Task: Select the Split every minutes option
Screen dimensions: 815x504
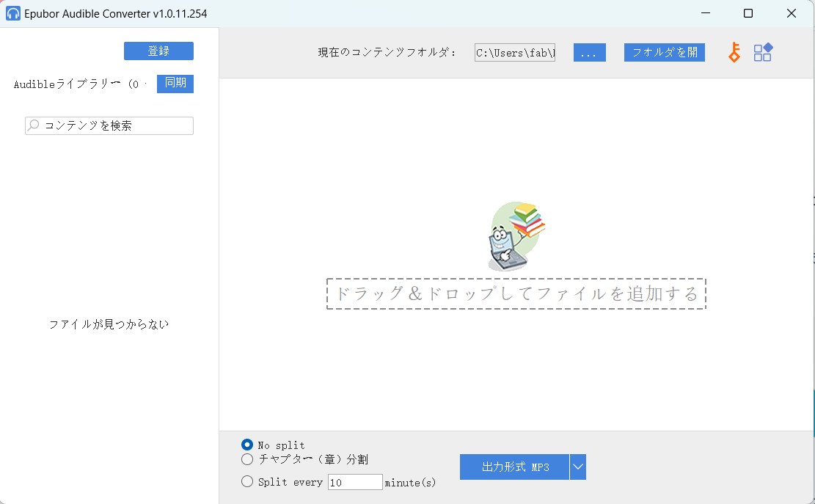Action: tap(247, 482)
